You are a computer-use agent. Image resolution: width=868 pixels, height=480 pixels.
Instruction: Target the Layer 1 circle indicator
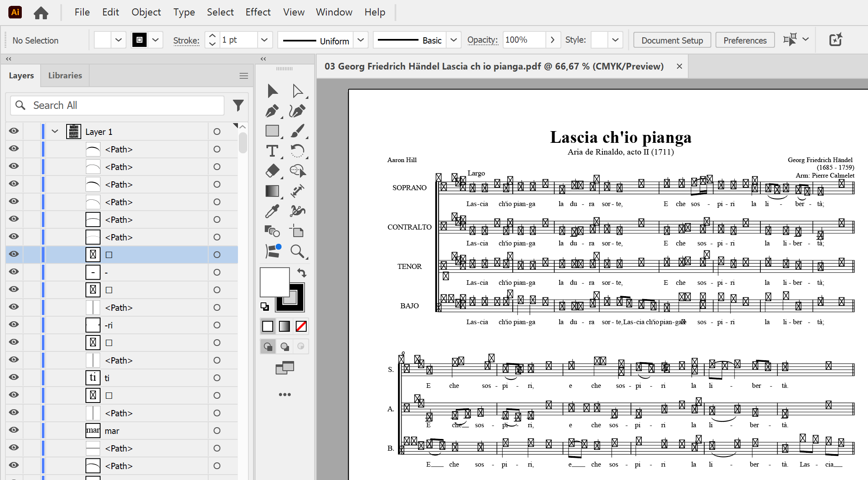(217, 132)
